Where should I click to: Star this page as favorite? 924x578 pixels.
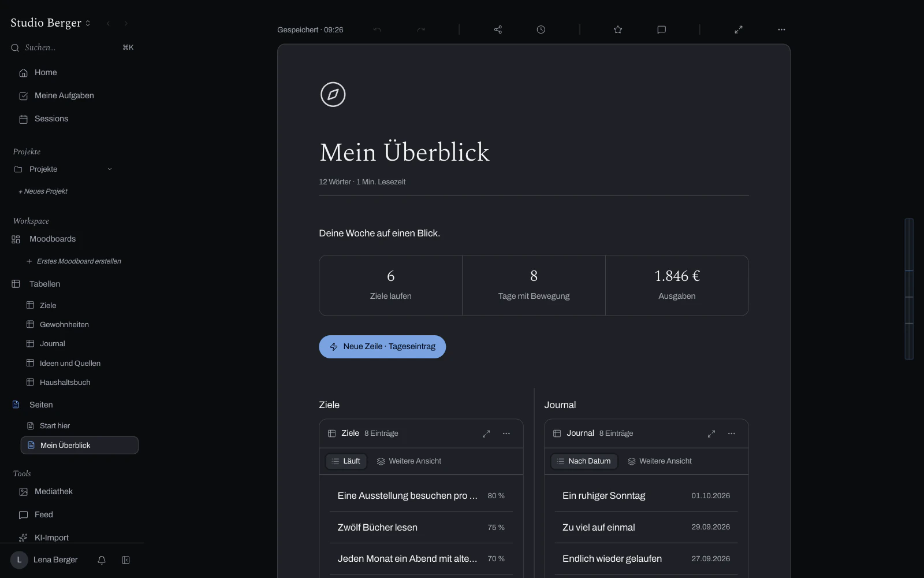point(618,29)
